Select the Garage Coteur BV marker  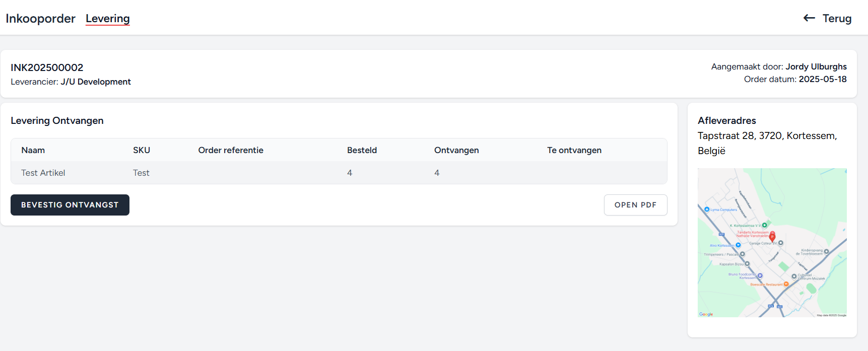pyautogui.click(x=781, y=243)
